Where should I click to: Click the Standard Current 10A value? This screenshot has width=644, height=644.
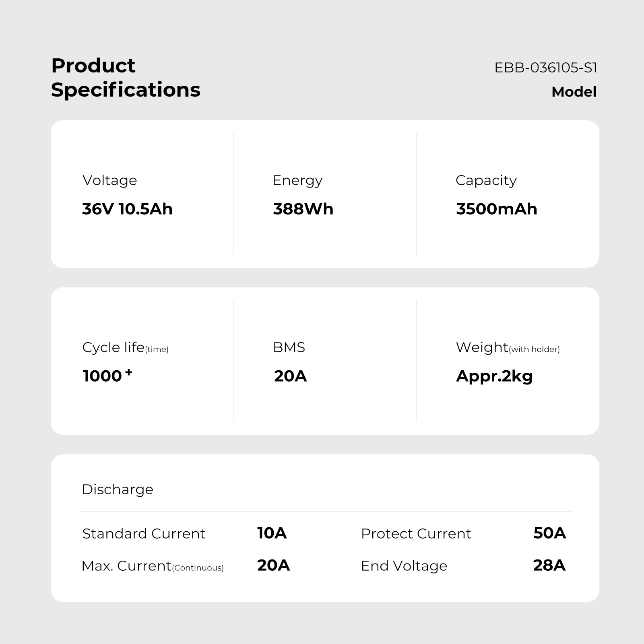click(x=272, y=533)
